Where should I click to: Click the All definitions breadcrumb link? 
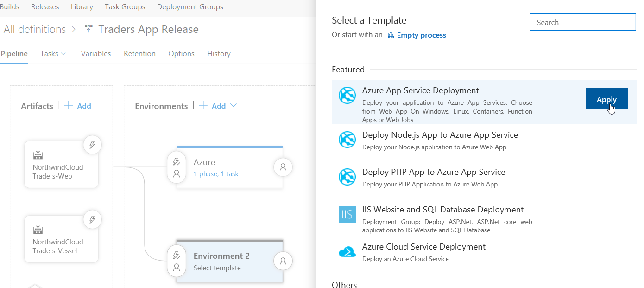pyautogui.click(x=35, y=29)
